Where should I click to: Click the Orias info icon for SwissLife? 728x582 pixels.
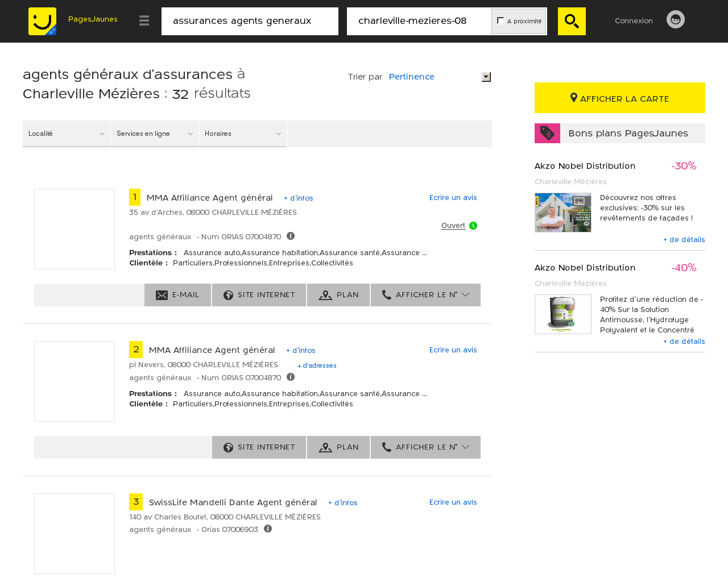pos(268,529)
